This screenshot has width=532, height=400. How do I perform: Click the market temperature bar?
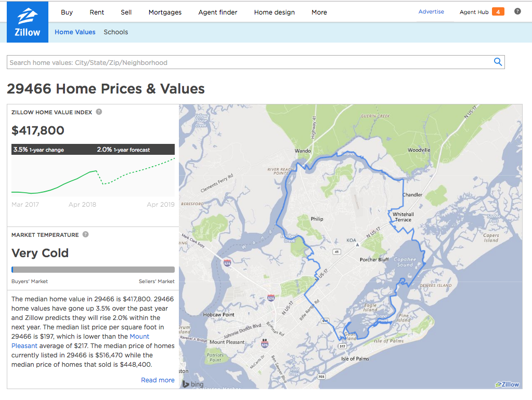(x=93, y=270)
